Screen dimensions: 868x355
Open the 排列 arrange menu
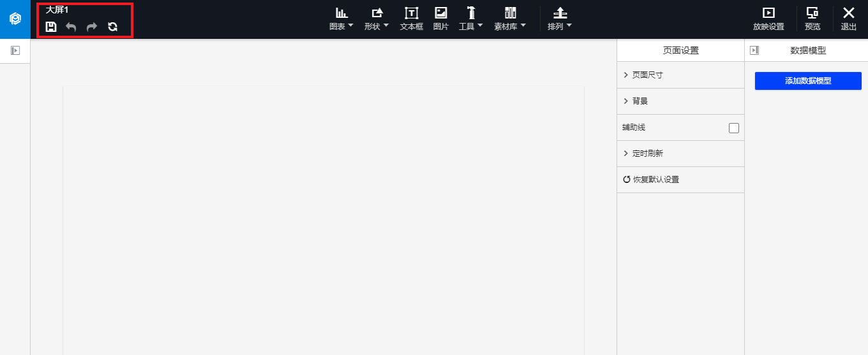pyautogui.click(x=560, y=19)
